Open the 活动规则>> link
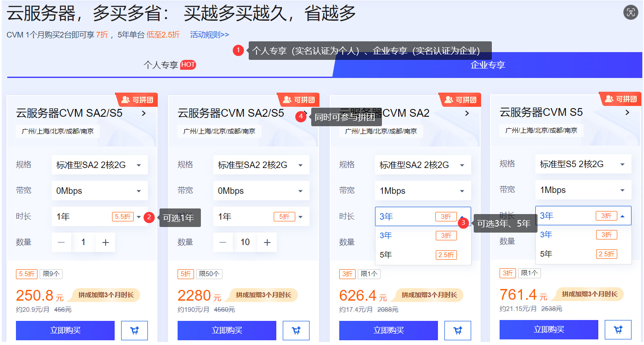Image resolution: width=644 pixels, height=345 pixels. tap(209, 35)
